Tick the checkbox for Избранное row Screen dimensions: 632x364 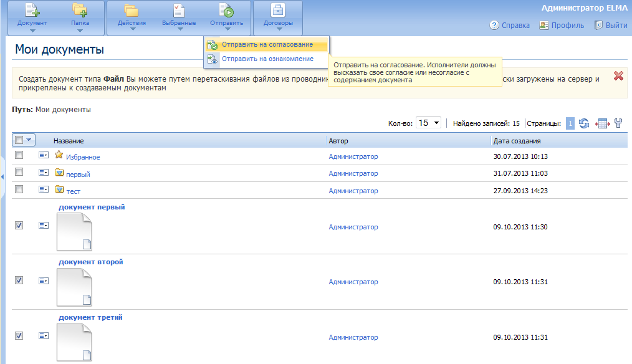pyautogui.click(x=19, y=155)
